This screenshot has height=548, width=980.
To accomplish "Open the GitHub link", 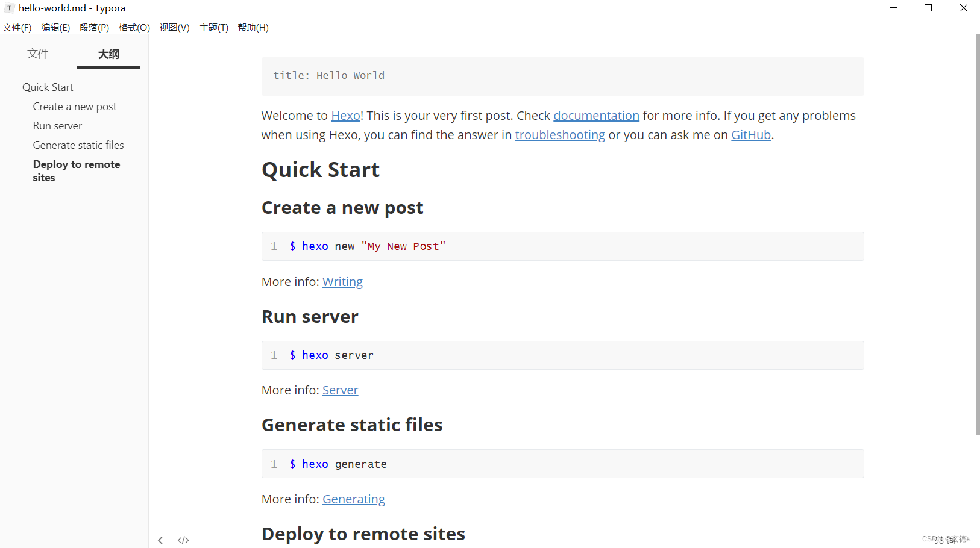I will tap(751, 135).
